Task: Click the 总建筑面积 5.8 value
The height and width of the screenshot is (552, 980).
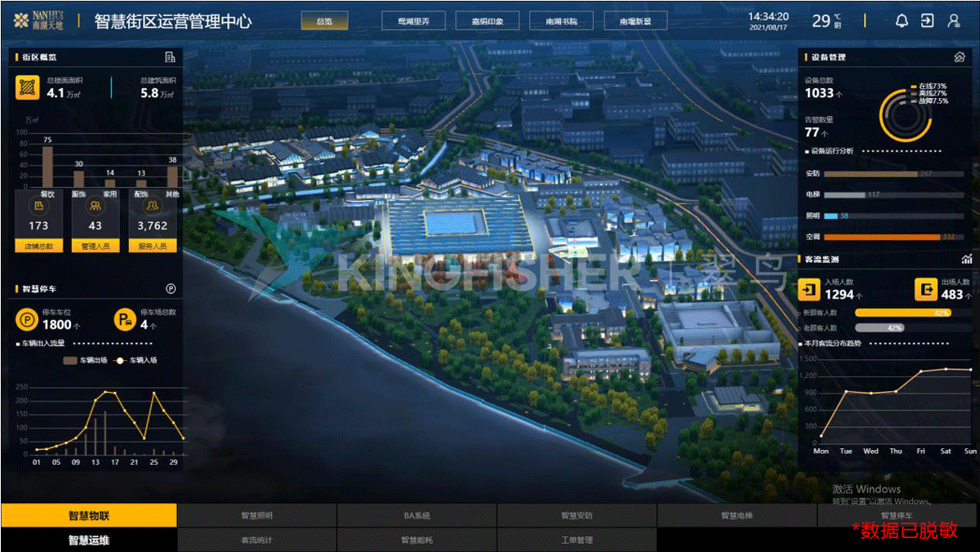Action: coord(149,93)
